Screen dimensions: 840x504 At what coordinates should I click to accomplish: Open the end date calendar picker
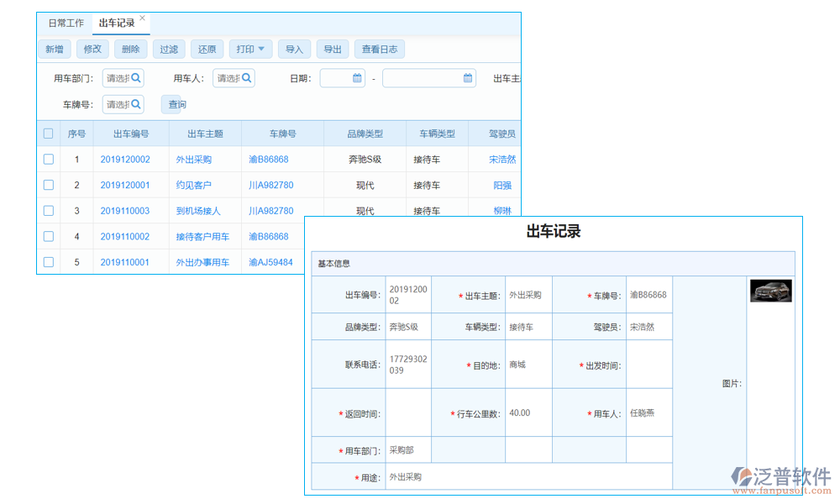tap(467, 77)
